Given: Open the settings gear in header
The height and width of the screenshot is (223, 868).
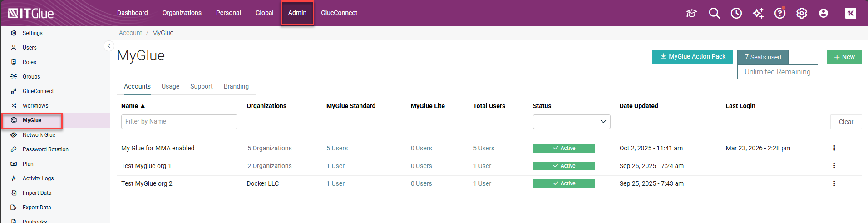Looking at the screenshot, I should [x=801, y=13].
